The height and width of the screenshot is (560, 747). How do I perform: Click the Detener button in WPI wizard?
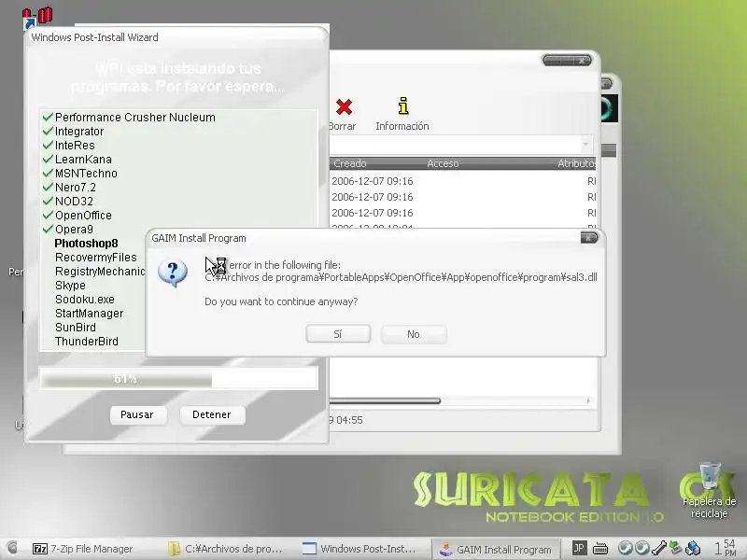tap(212, 414)
